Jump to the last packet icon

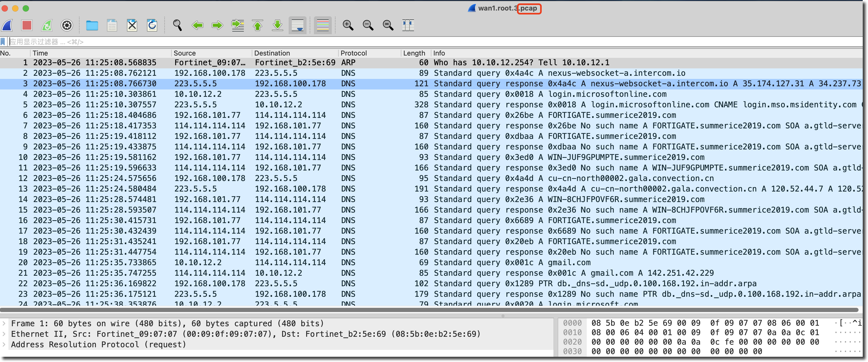[x=277, y=25]
